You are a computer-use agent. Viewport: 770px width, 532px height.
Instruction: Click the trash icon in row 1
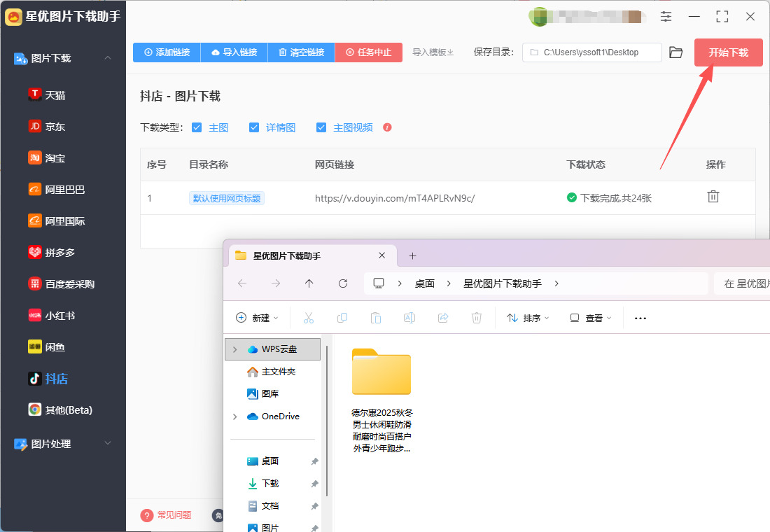(x=713, y=197)
